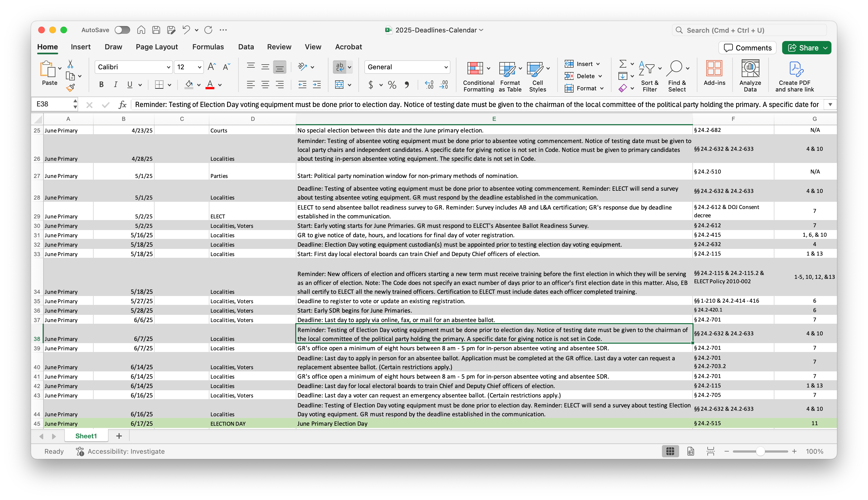This screenshot has height=500, width=868.
Task: Toggle the AutoSave switch
Action: click(122, 30)
